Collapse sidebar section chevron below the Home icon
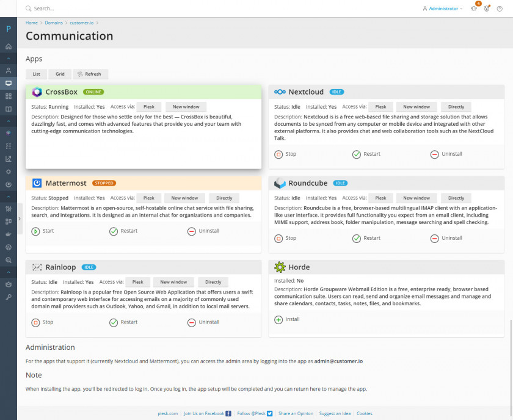The height and width of the screenshot is (420, 513). pyautogui.click(x=9, y=59)
